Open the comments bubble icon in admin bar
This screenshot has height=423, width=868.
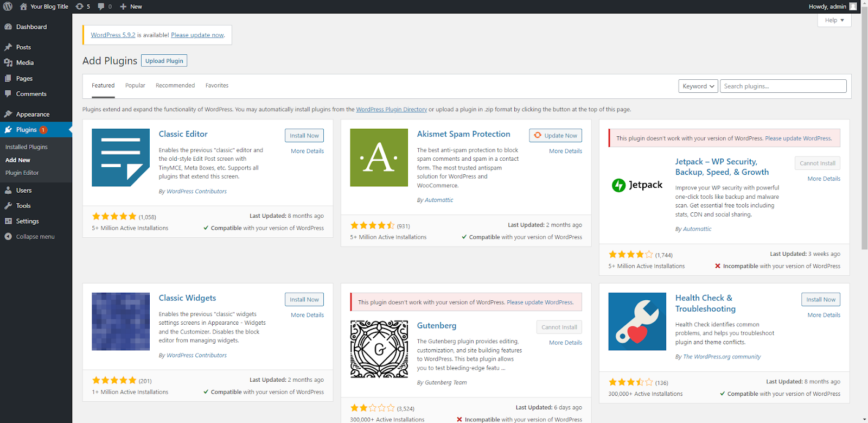point(101,7)
